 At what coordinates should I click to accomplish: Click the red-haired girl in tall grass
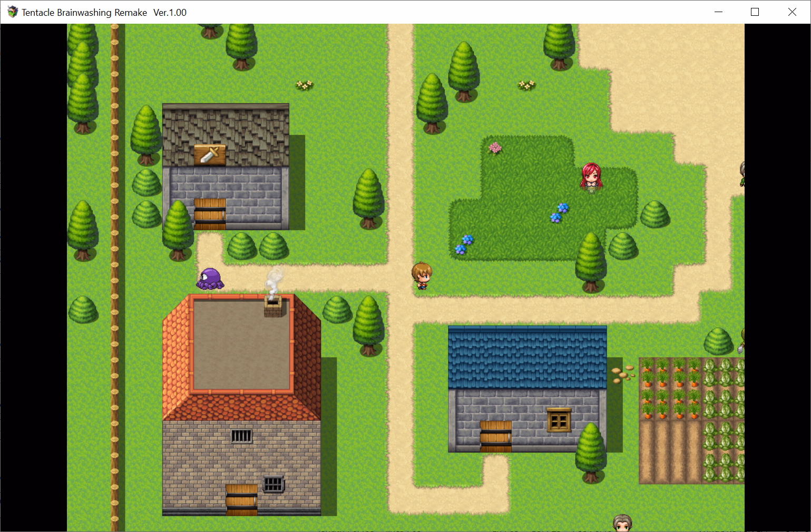point(591,178)
